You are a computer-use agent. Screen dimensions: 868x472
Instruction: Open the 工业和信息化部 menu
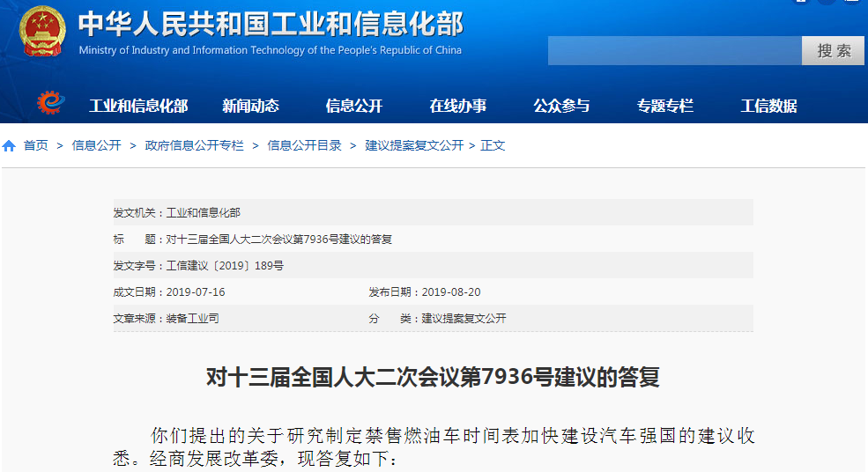click(138, 106)
